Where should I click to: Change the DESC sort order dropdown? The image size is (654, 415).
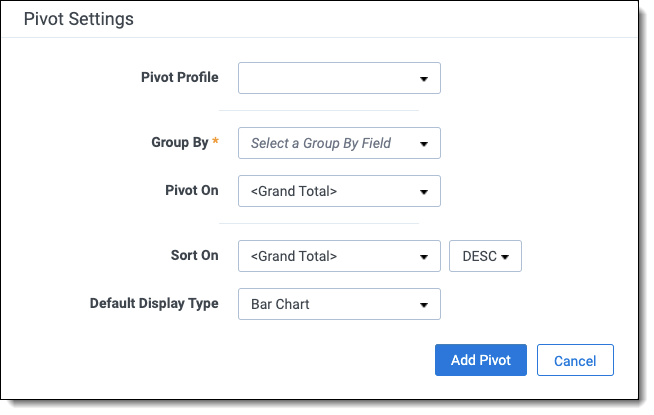[485, 257]
